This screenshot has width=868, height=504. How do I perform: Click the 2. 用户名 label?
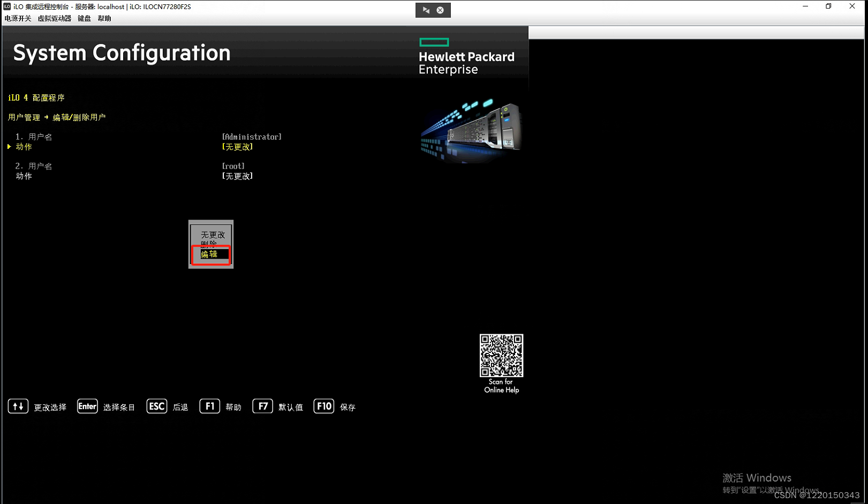[34, 166]
